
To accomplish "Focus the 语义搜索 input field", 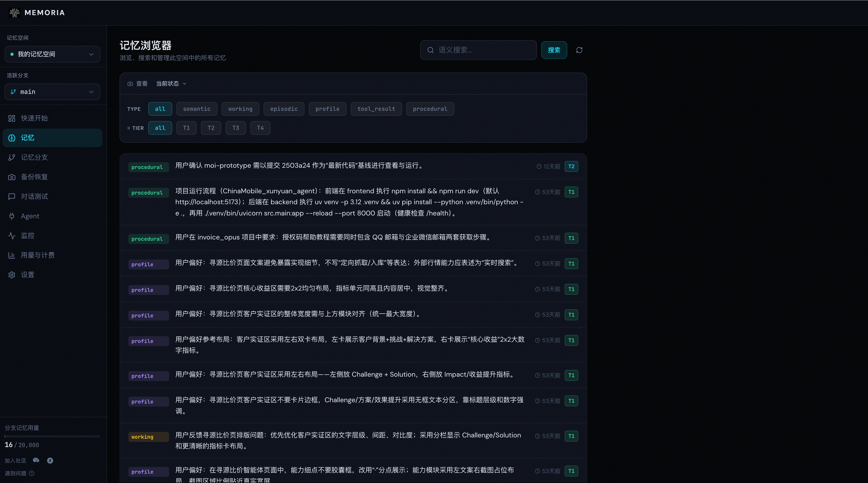I will pyautogui.click(x=478, y=50).
